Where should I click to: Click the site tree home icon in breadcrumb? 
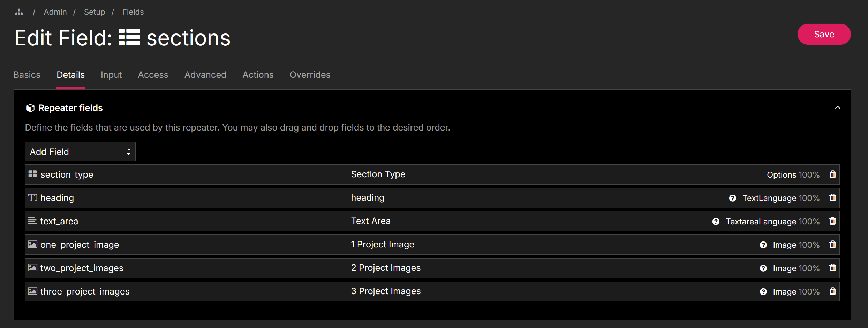19,12
